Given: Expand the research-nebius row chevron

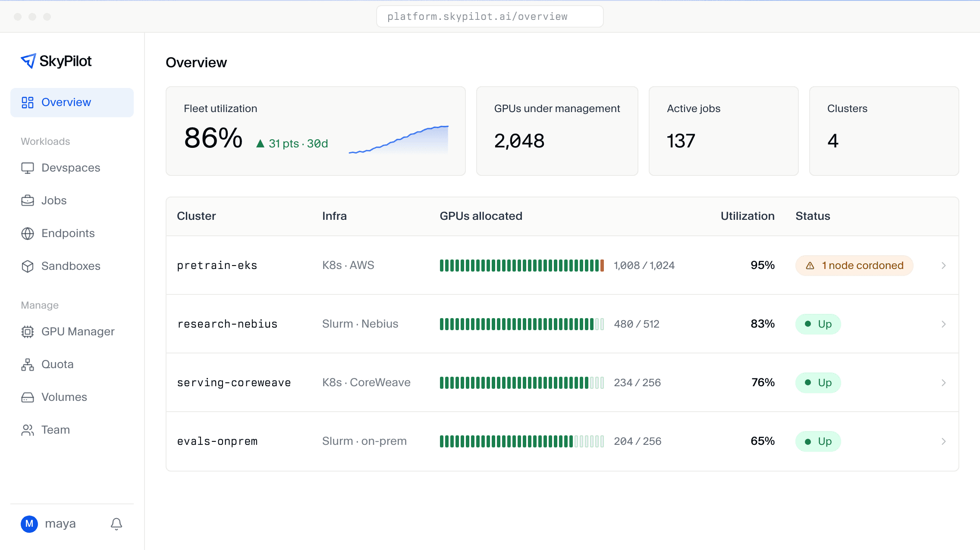Looking at the screenshot, I should 944,324.
